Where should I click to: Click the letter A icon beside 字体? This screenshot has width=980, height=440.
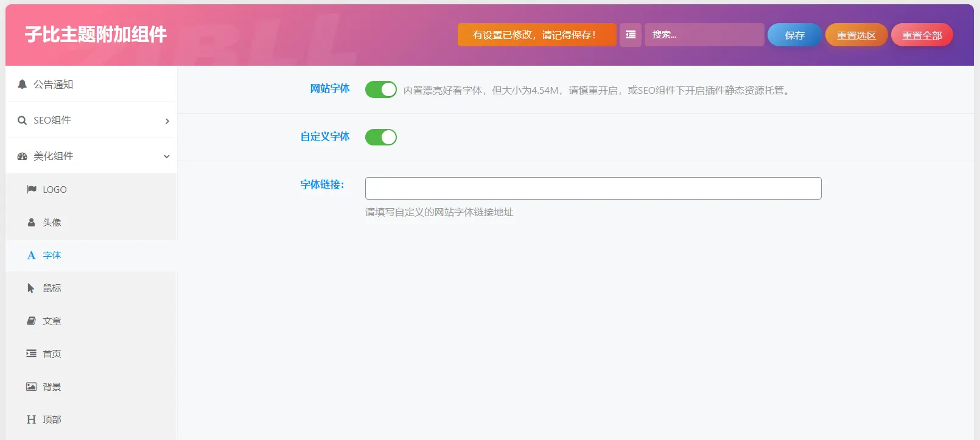coord(31,256)
